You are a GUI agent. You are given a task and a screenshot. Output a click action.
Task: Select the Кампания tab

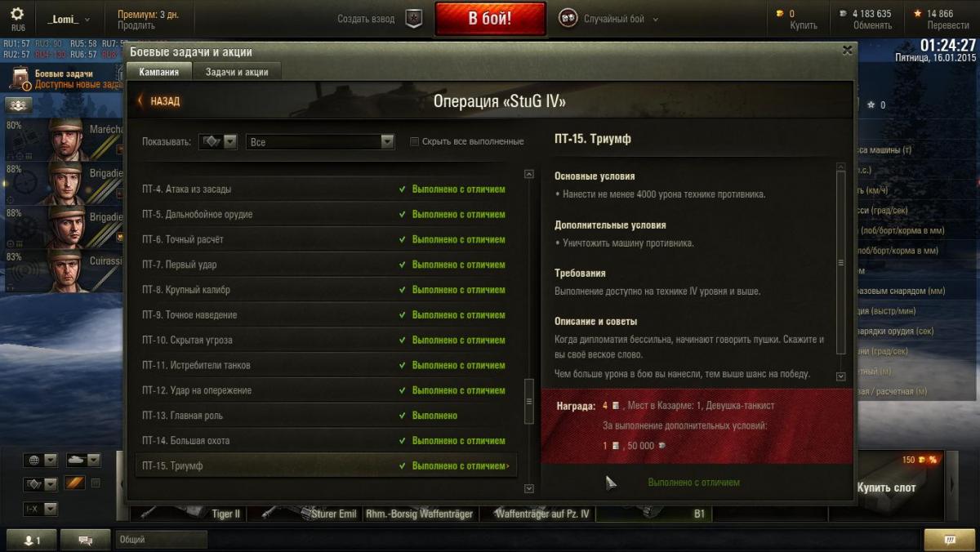point(159,72)
